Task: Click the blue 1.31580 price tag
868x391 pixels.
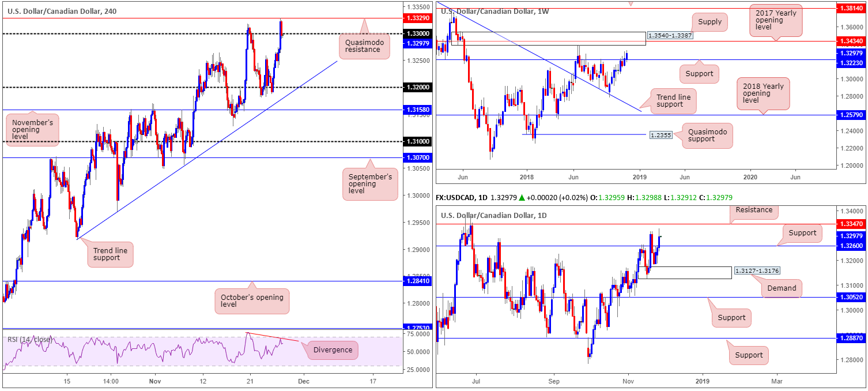Action: coord(417,110)
